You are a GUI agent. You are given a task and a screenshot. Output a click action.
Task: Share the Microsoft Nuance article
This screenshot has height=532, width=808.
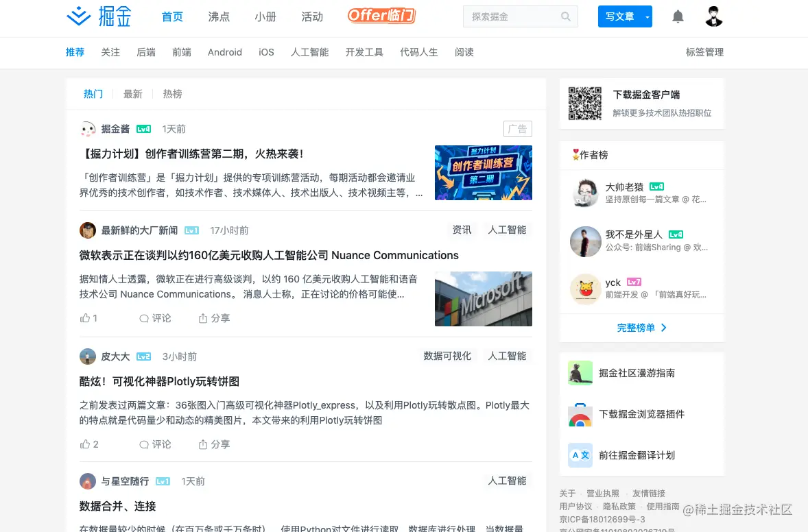coord(214,317)
